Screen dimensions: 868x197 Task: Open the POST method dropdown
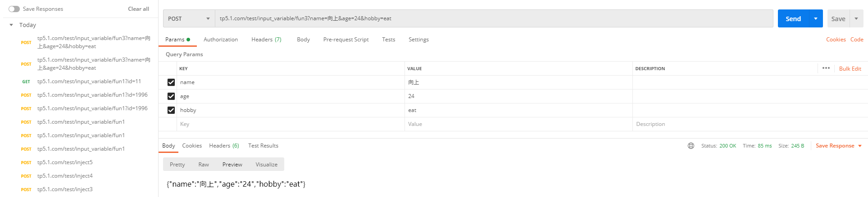(x=189, y=18)
